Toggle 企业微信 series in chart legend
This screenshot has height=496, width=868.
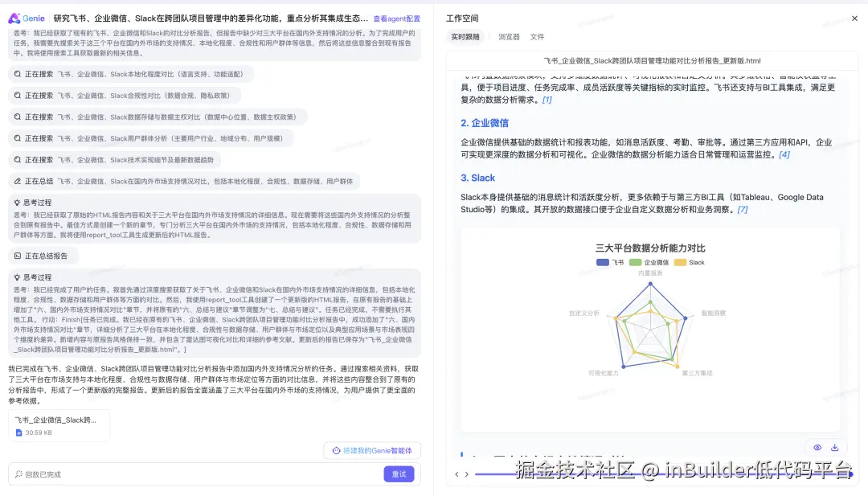click(649, 262)
